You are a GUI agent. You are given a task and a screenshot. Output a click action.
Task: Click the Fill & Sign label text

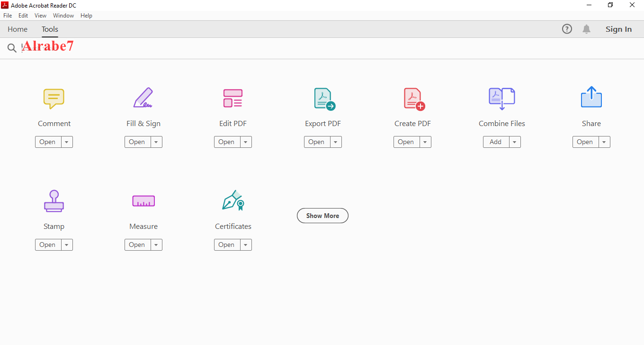click(x=143, y=123)
